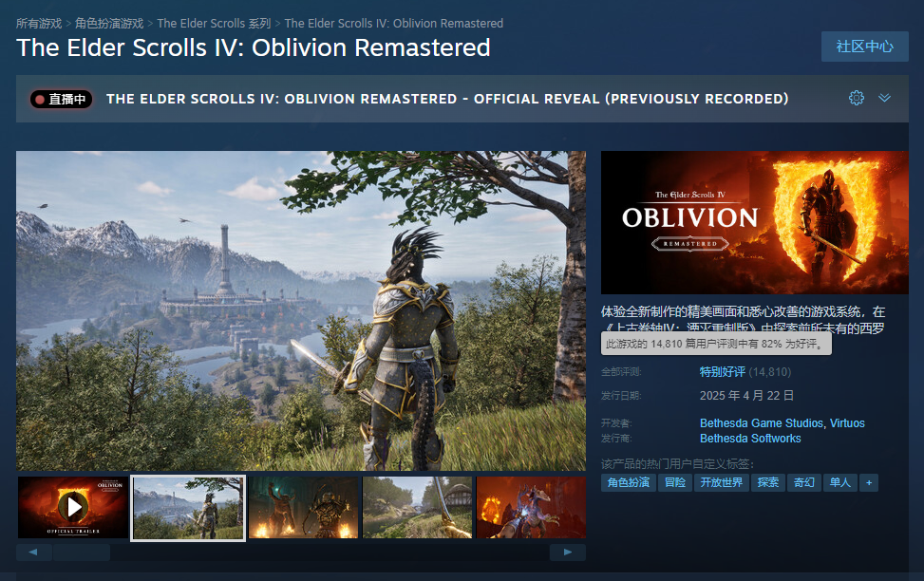Select the fiery dragon creature screenshot thumbnail
The height and width of the screenshot is (581, 924).
pyautogui.click(x=531, y=507)
